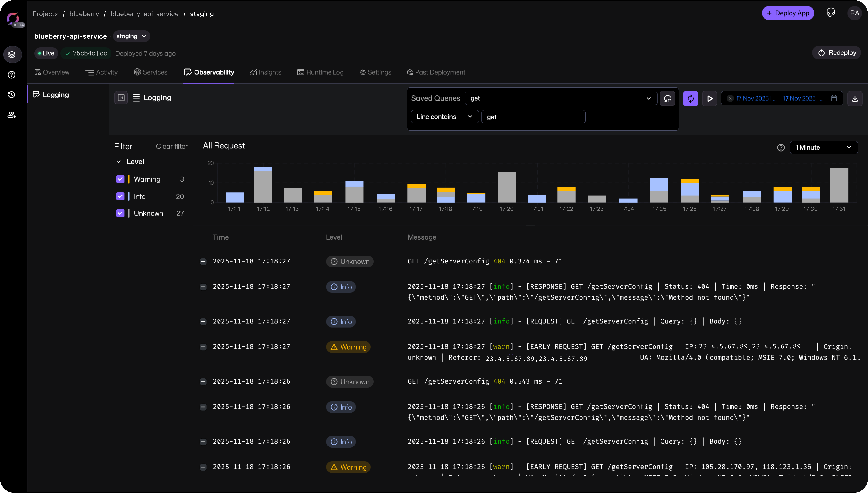Uncheck the Warning level checkbox
Screen dimensions: 868x493
[x=120, y=179]
